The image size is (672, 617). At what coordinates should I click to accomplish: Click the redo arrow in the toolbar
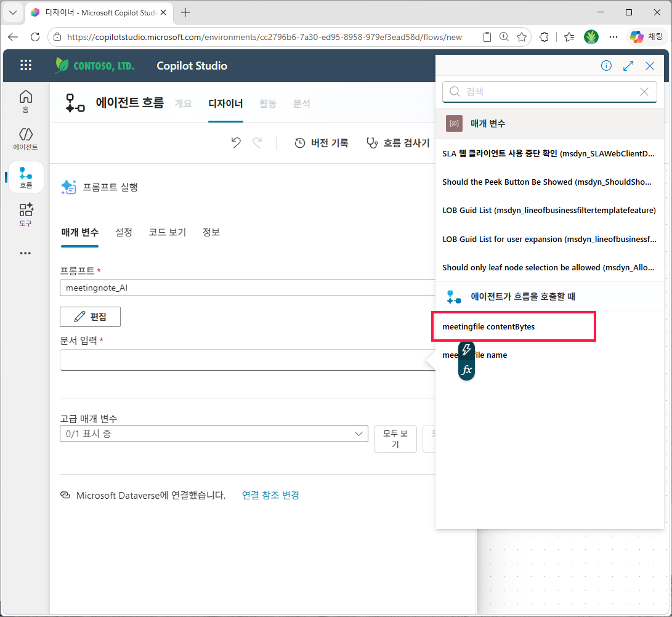257,143
